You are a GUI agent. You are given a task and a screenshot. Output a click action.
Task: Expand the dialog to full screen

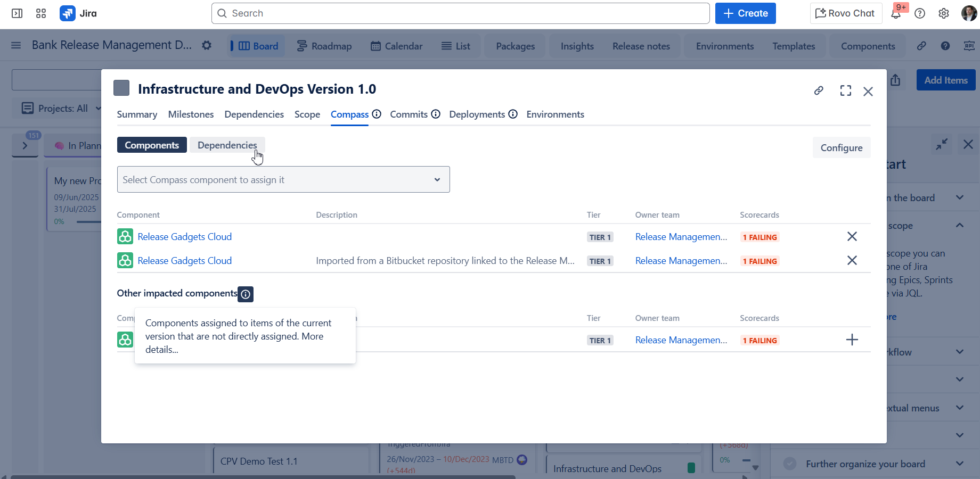(845, 91)
